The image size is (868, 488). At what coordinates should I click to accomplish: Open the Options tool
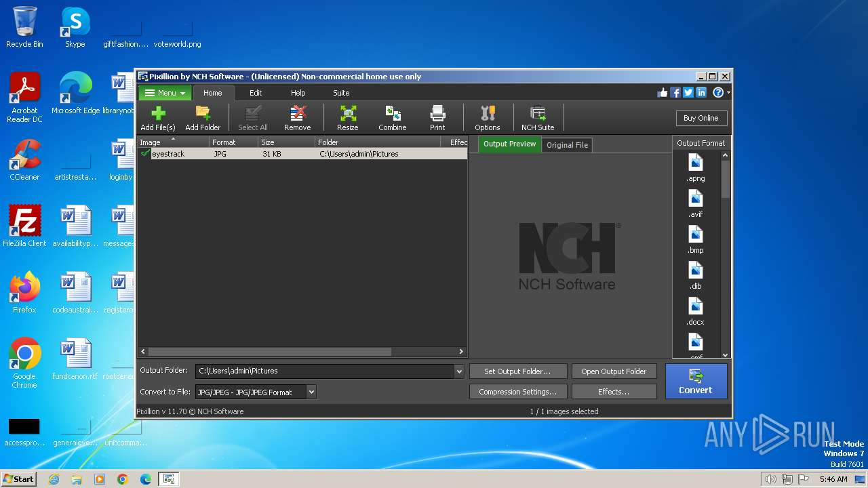(x=488, y=119)
